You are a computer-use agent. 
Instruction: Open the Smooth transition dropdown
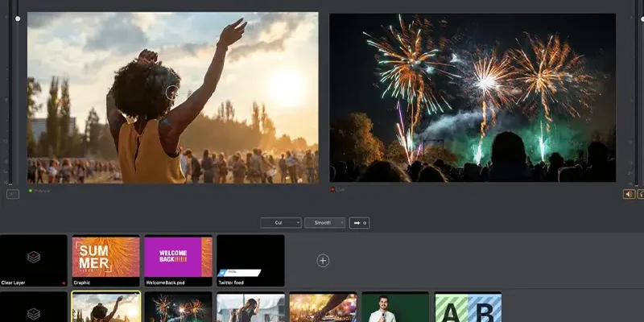pyautogui.click(x=325, y=223)
